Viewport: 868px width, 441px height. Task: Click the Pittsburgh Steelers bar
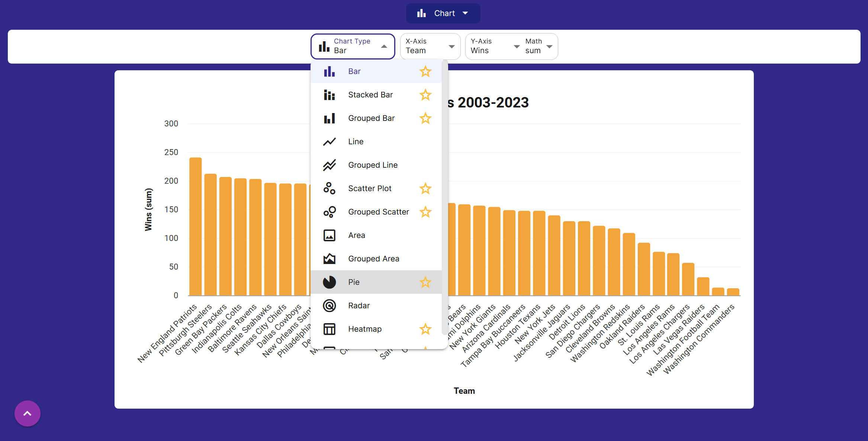point(210,235)
